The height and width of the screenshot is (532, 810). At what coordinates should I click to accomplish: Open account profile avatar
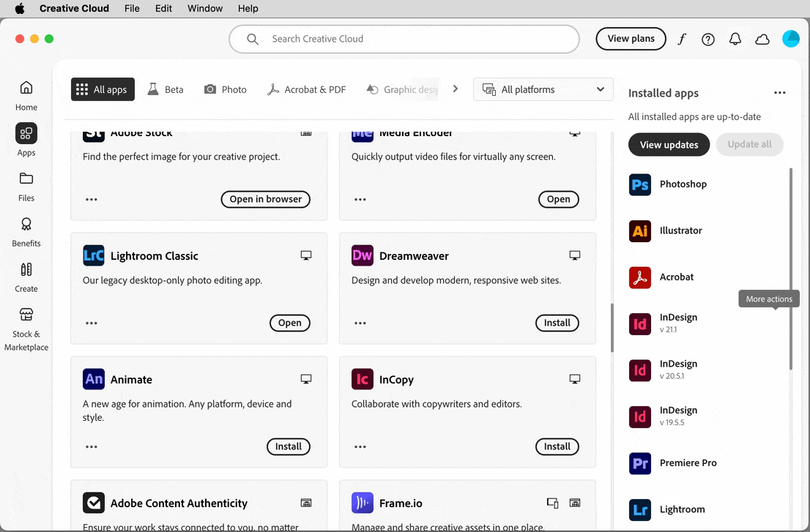(x=790, y=39)
